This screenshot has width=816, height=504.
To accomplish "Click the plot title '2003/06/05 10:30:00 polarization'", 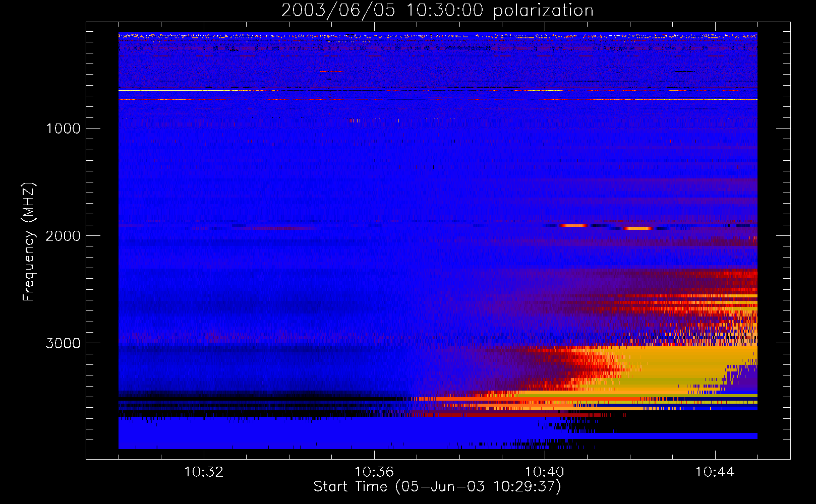I will click(x=437, y=11).
